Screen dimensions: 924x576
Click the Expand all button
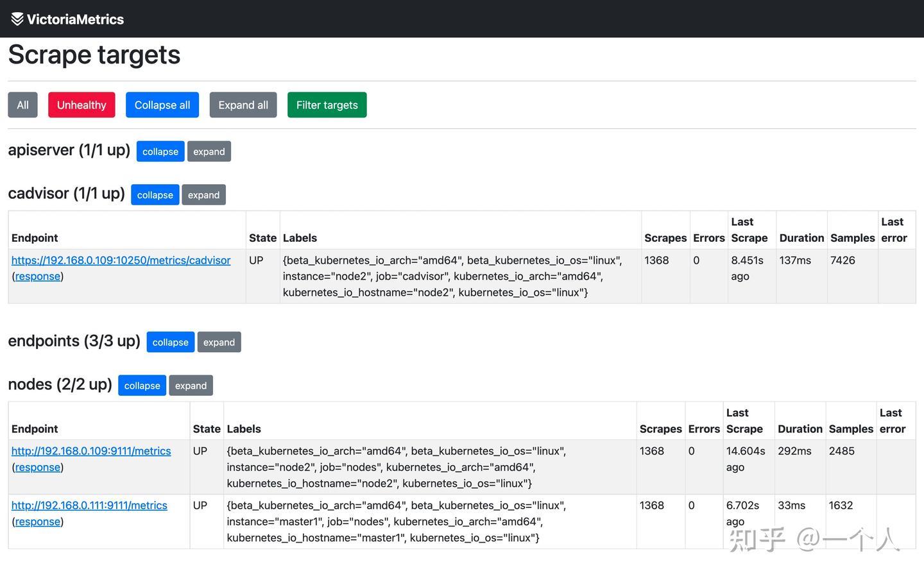point(243,105)
